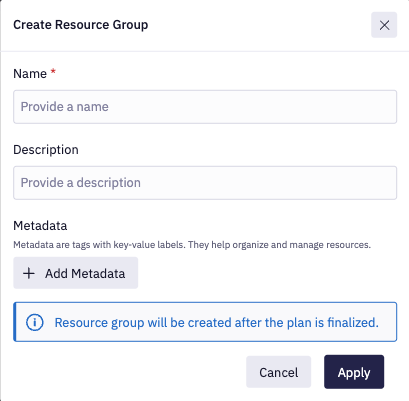Screen dimensions: 409x401
Task: Select the 'Provide a description' placeholder text
Action: click(x=81, y=183)
